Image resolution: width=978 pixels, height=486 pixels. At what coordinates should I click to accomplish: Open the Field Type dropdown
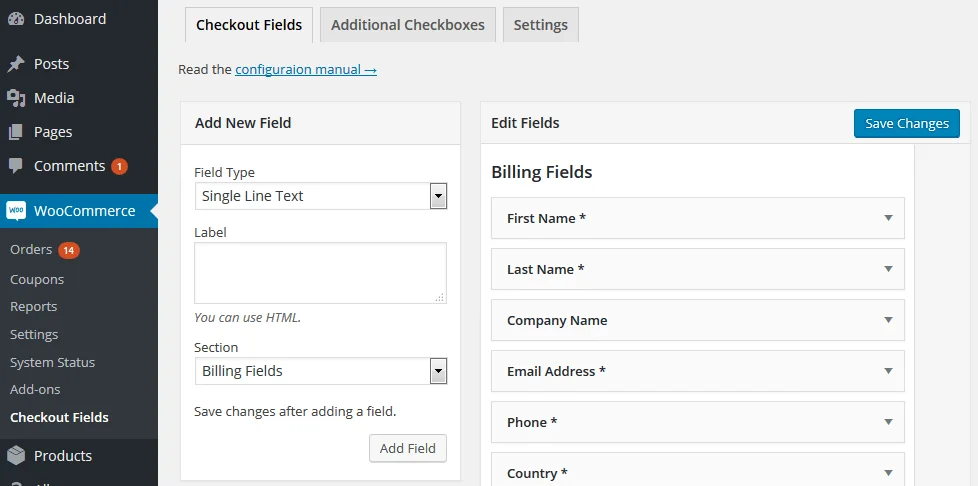pos(321,196)
